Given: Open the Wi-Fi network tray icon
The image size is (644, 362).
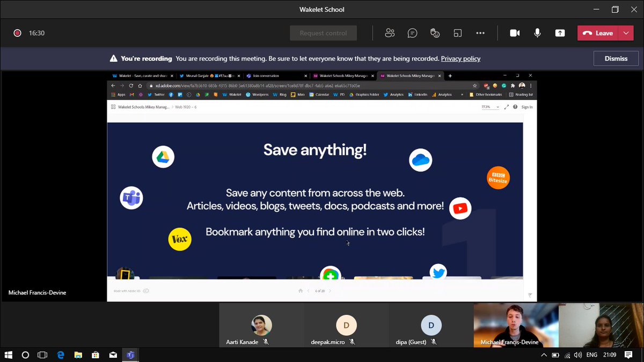Looking at the screenshot, I should tap(567, 355).
